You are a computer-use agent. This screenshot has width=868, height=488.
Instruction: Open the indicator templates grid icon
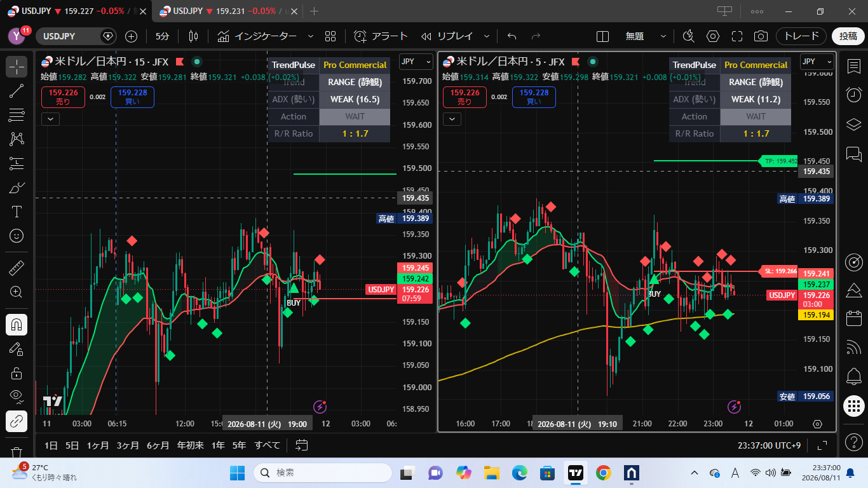pos(330,36)
